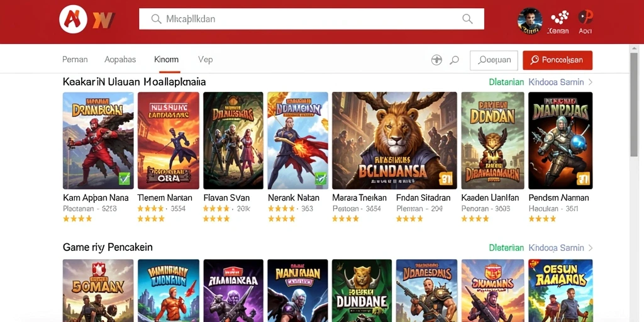Open Kindoa Samin in the Game riy Pencakein section
The height and width of the screenshot is (322, 644).
(x=556, y=248)
